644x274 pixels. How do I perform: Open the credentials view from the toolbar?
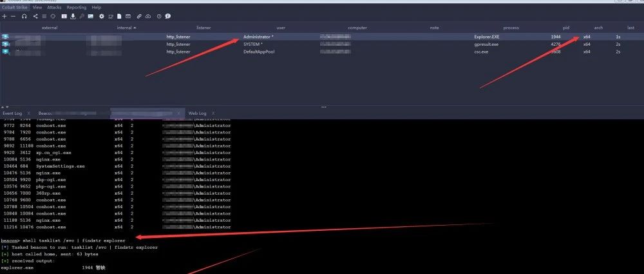(64, 17)
